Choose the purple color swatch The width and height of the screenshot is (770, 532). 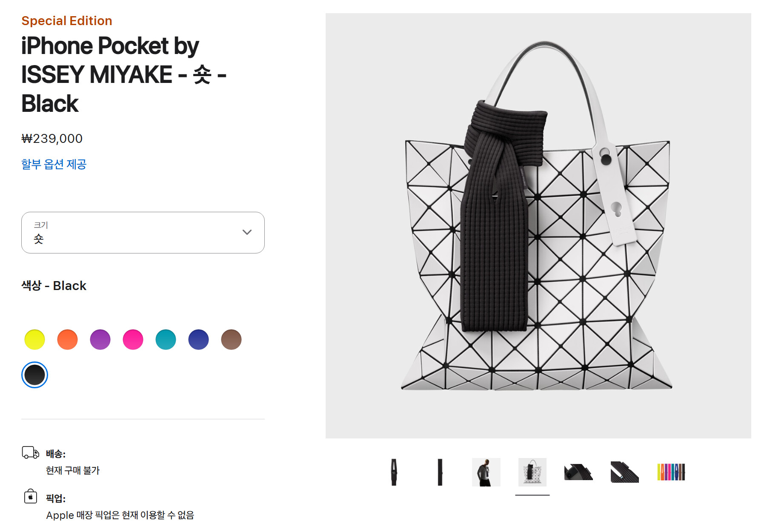100,339
